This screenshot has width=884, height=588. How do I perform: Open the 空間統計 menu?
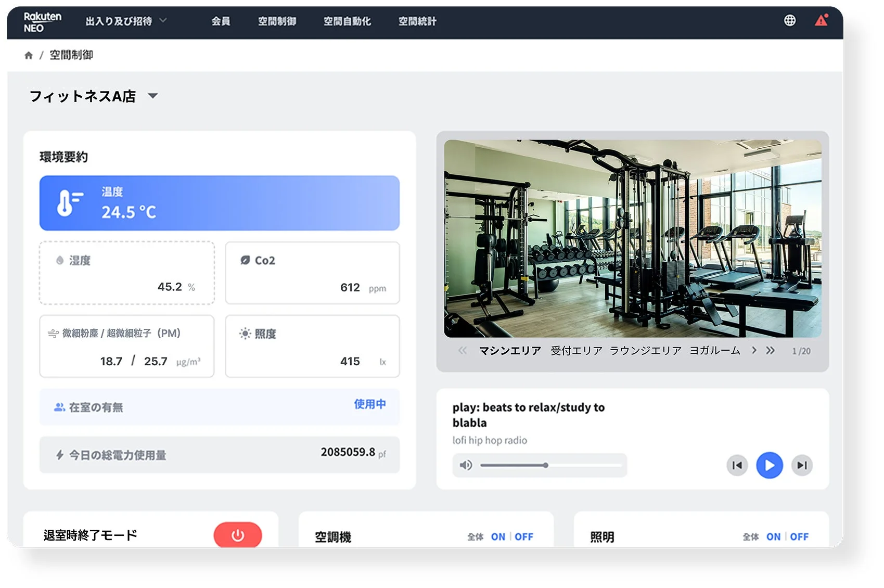(417, 21)
